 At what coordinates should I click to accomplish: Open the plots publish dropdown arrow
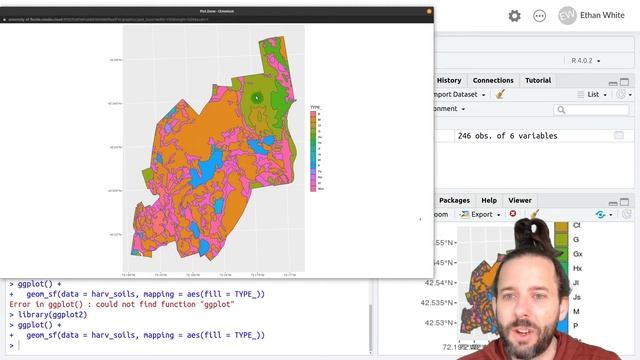(611, 215)
